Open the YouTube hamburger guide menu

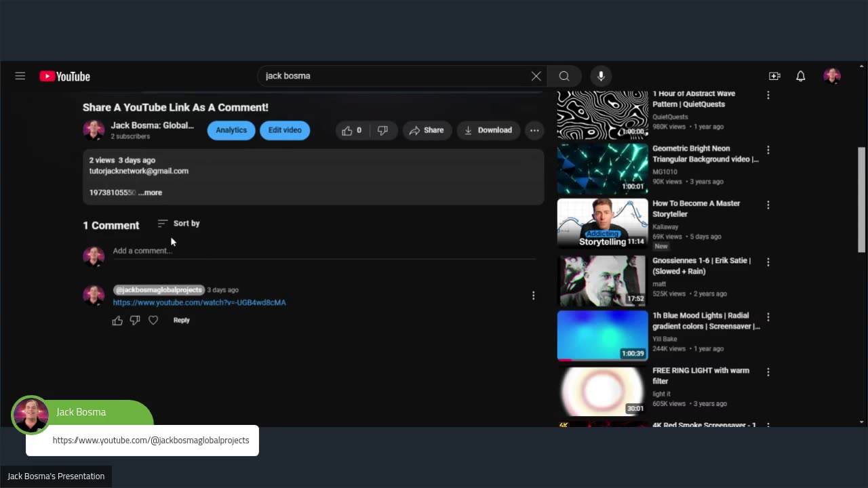click(20, 76)
